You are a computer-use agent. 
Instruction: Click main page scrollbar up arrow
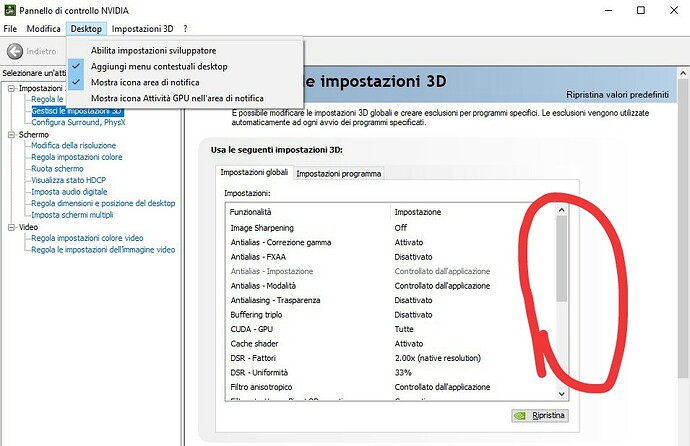(683, 73)
